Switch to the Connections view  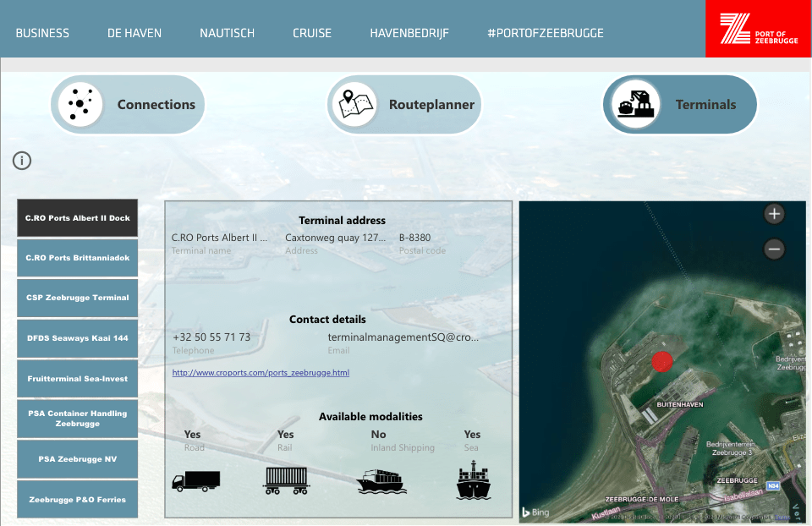click(128, 105)
